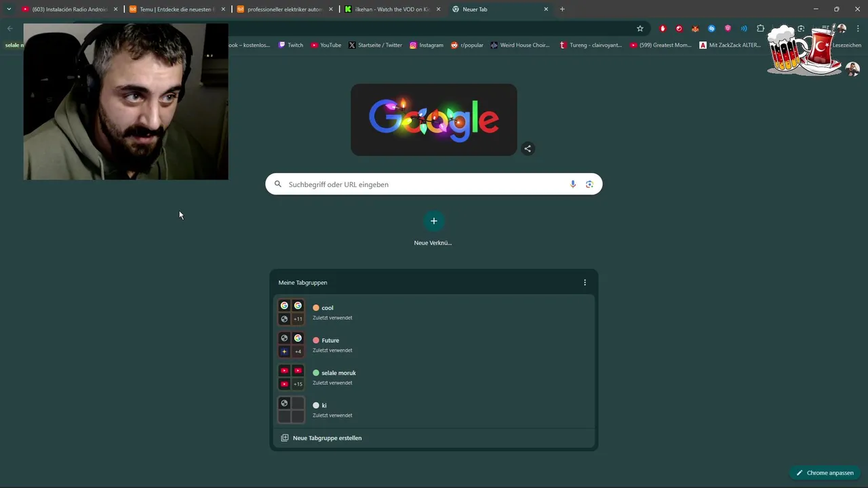Viewport: 868px width, 488px height.
Task: Click the green dot of selale moruk group
Action: pyautogui.click(x=316, y=373)
